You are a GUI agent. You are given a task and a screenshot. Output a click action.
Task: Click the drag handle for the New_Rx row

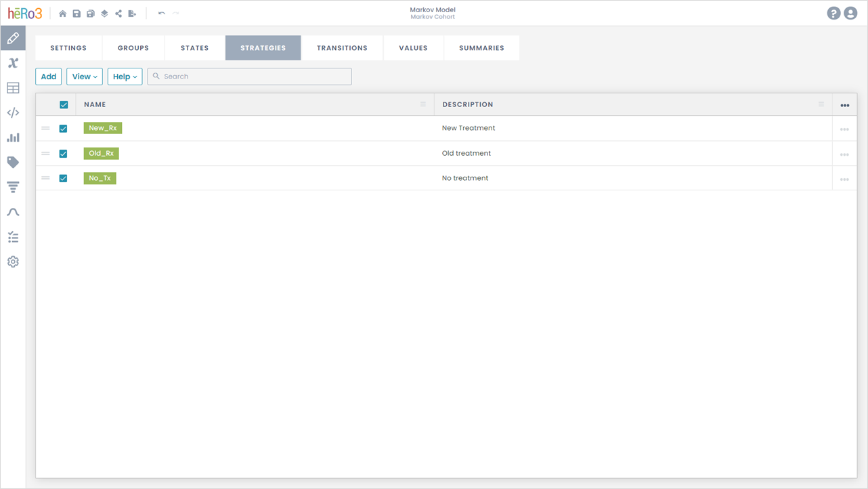coord(45,128)
